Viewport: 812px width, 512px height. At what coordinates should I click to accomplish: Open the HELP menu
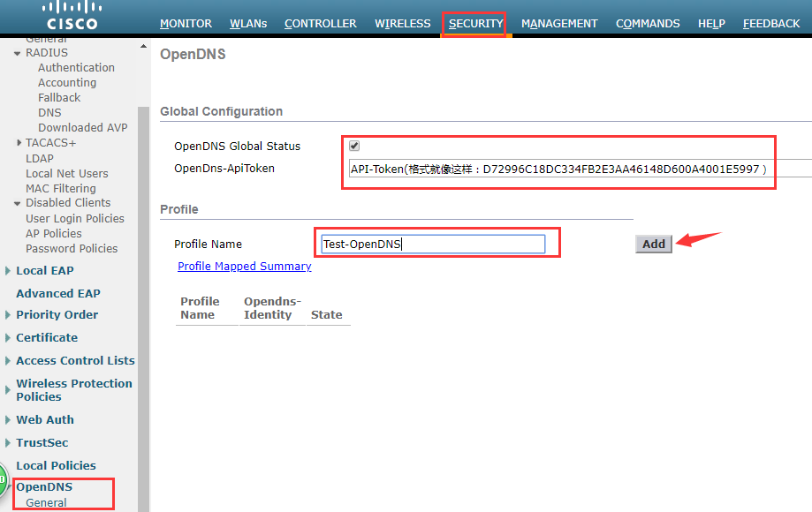click(x=711, y=24)
